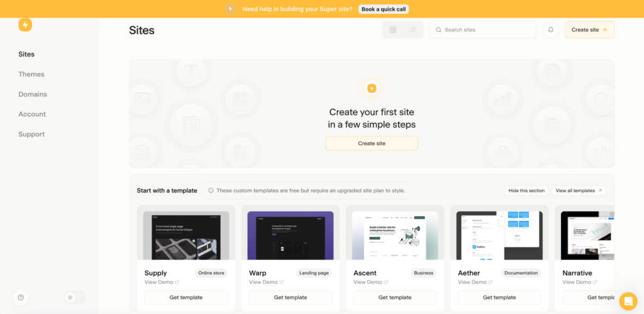Open the Themes page in sidebar
The width and height of the screenshot is (644, 314).
pyautogui.click(x=31, y=74)
